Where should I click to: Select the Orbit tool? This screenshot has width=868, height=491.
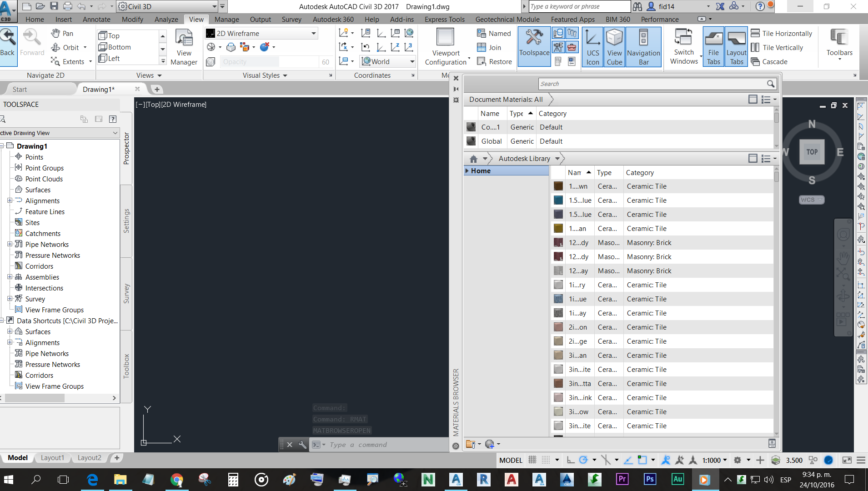tap(65, 47)
